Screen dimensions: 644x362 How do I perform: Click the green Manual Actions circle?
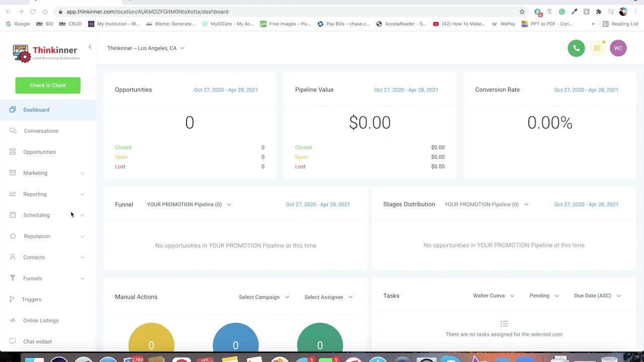(x=320, y=337)
